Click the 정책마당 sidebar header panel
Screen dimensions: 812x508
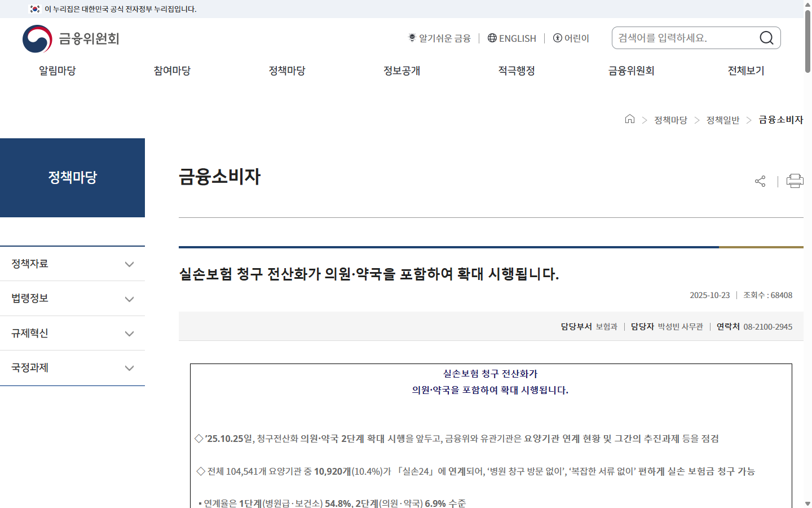(x=72, y=178)
